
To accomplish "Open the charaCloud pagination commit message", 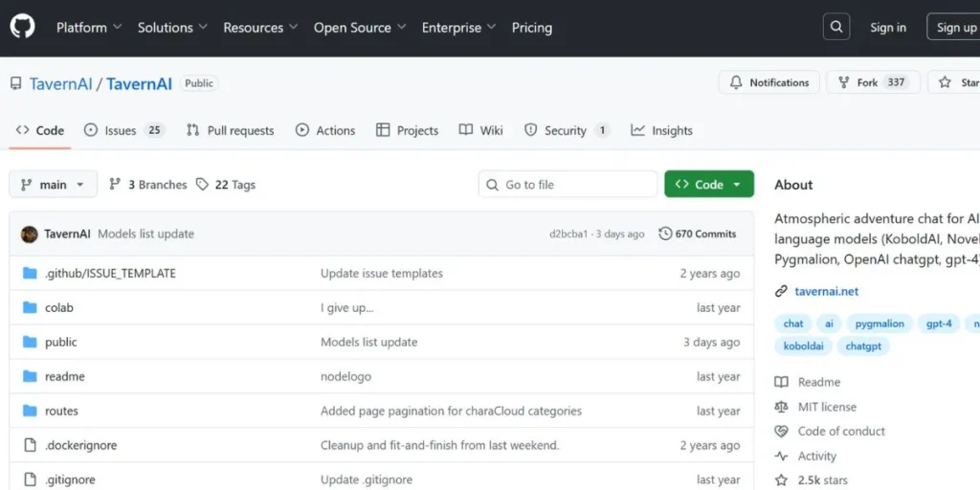I will pyautogui.click(x=451, y=411).
